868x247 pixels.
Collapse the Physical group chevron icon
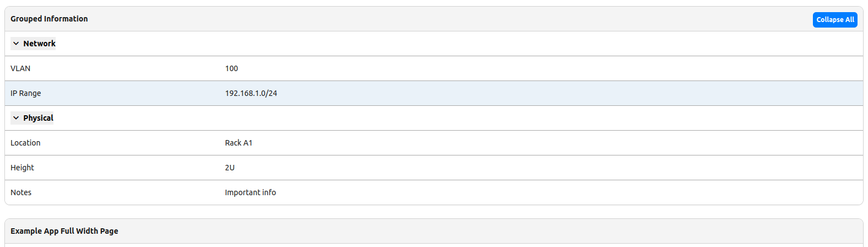coord(16,118)
